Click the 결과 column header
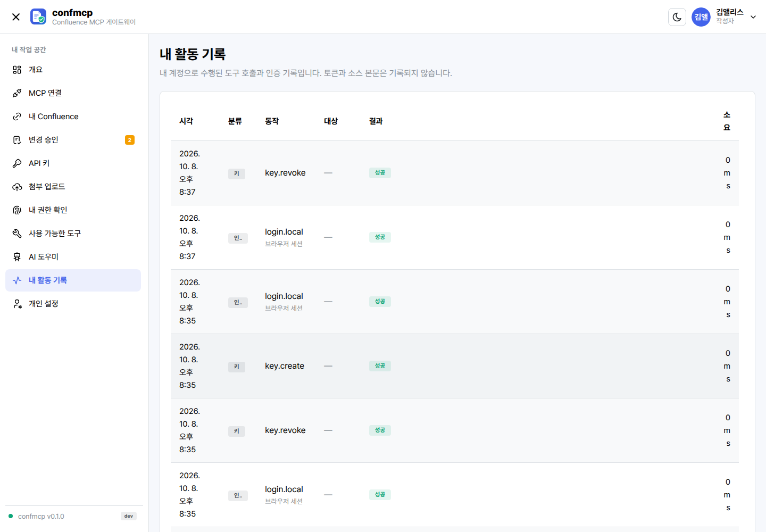The image size is (766, 532). click(376, 121)
